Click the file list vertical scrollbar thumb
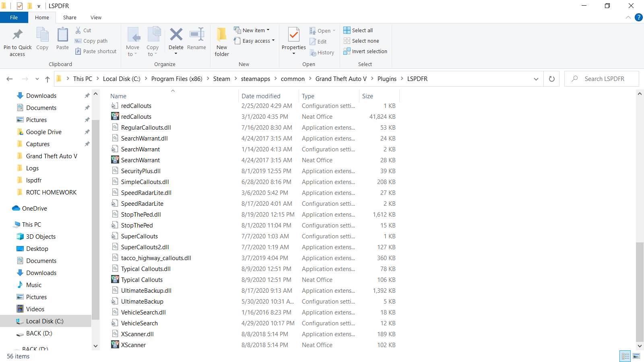This screenshot has width=644, height=362. (640, 292)
